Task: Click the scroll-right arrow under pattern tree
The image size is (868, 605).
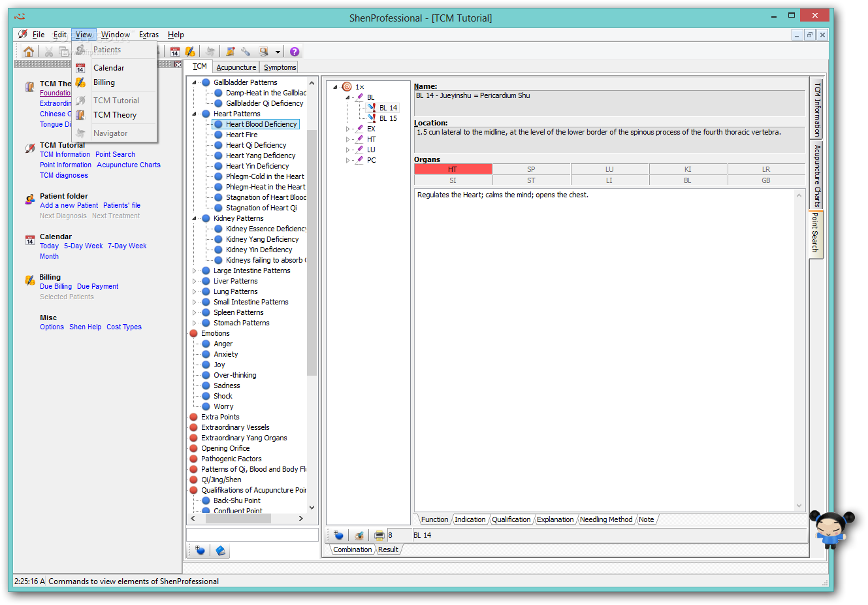Action: coord(300,518)
